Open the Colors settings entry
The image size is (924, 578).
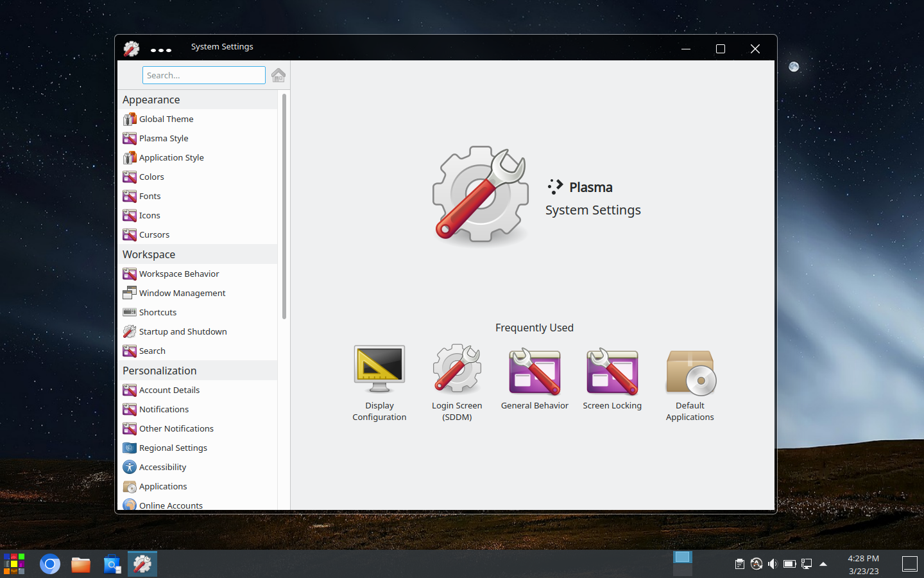[199, 177]
